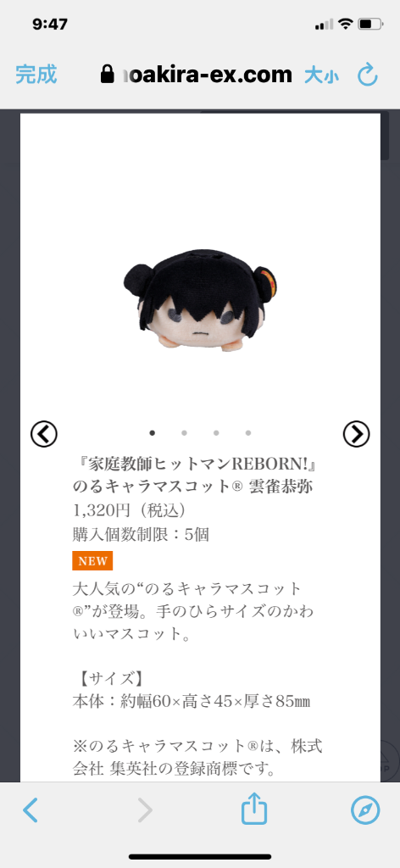Tap the battery status indicator

click(370, 25)
